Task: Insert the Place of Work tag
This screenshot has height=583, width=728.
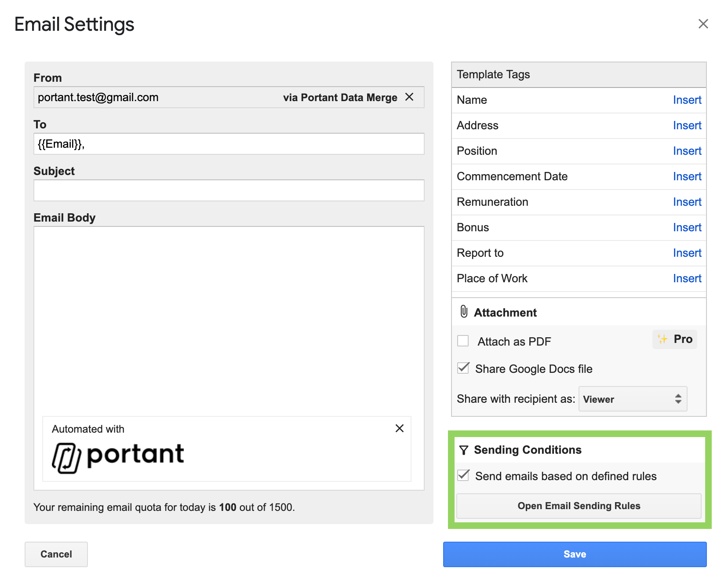Action: click(687, 278)
